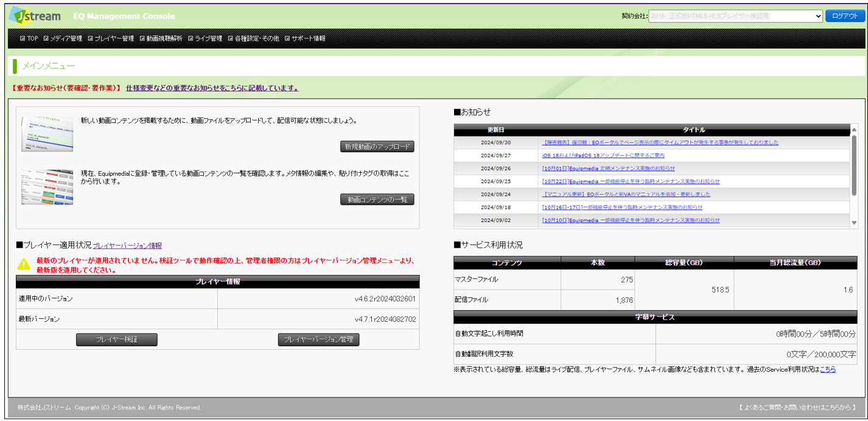The height and width of the screenshot is (421, 868).
Task: Click the date 2024/09/30
Action: [495, 142]
